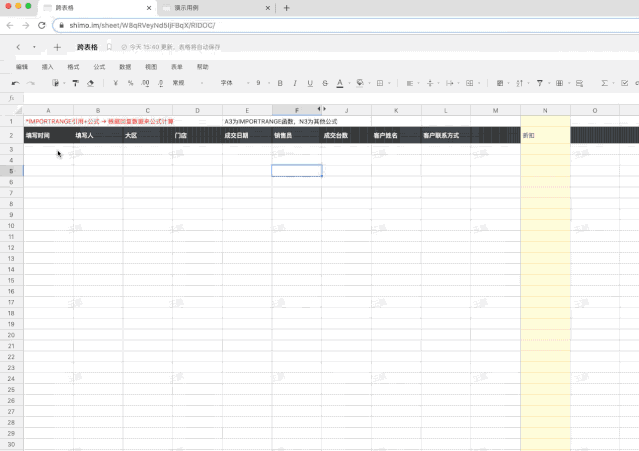Redo the last undone action

pyautogui.click(x=31, y=83)
